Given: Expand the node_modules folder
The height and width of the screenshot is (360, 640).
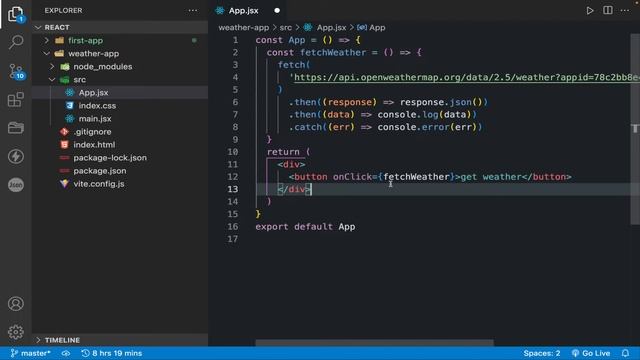Looking at the screenshot, I should tap(120, 67).
